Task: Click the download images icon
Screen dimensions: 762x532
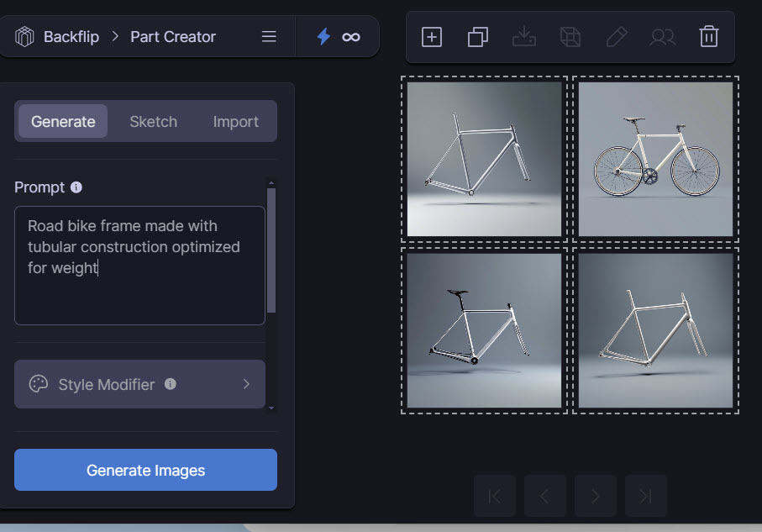Action: point(523,36)
